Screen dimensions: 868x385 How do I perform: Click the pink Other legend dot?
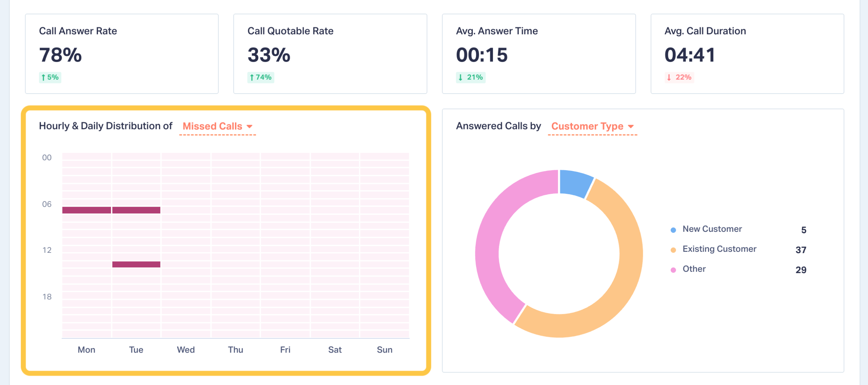(673, 270)
